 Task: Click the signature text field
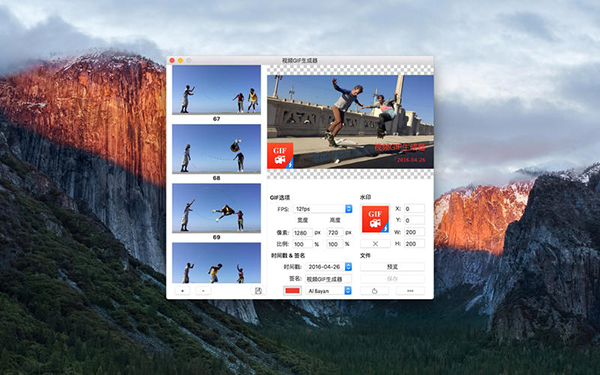pyautogui.click(x=329, y=279)
